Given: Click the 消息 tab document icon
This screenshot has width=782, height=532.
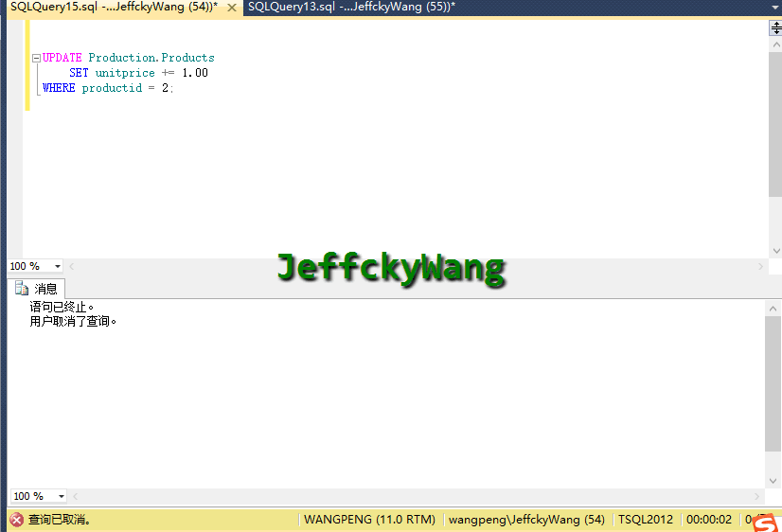Looking at the screenshot, I should click(x=22, y=288).
